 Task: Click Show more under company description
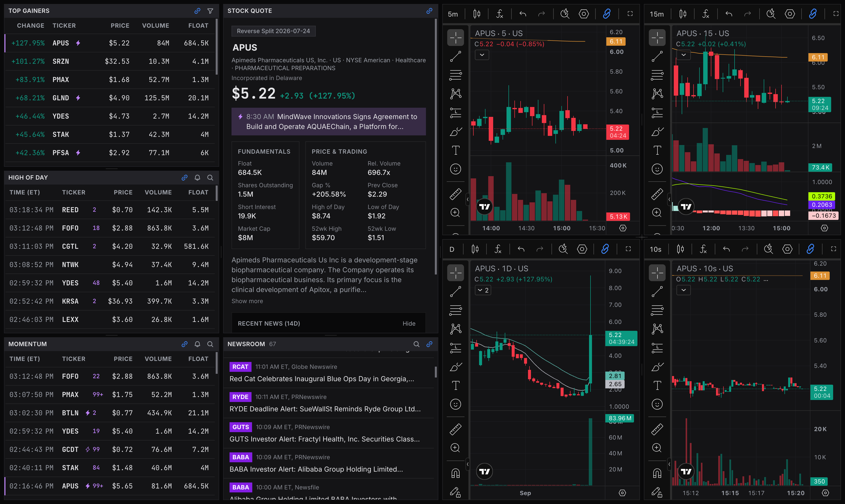[247, 301]
